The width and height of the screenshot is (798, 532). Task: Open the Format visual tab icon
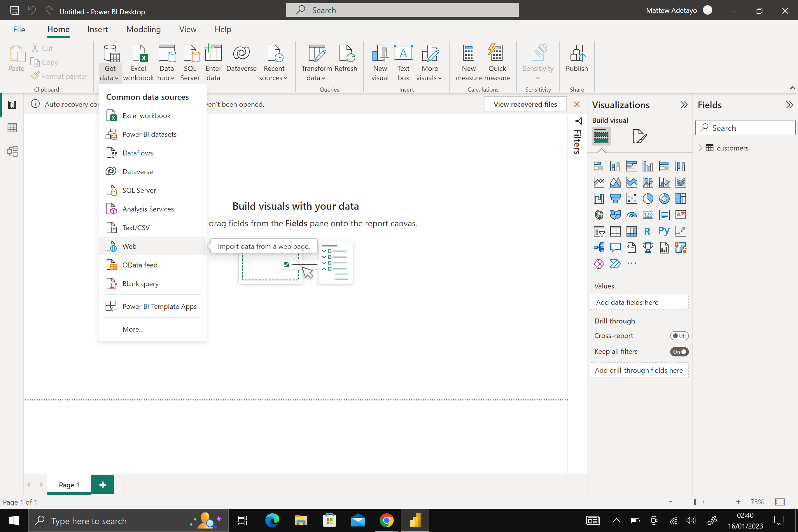639,136
